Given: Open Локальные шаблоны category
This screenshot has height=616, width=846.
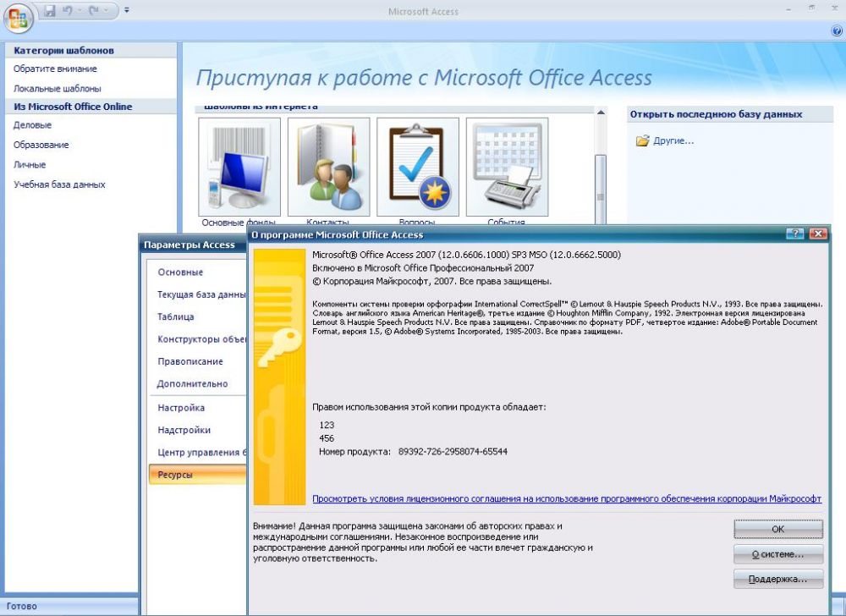Looking at the screenshot, I should tap(58, 88).
